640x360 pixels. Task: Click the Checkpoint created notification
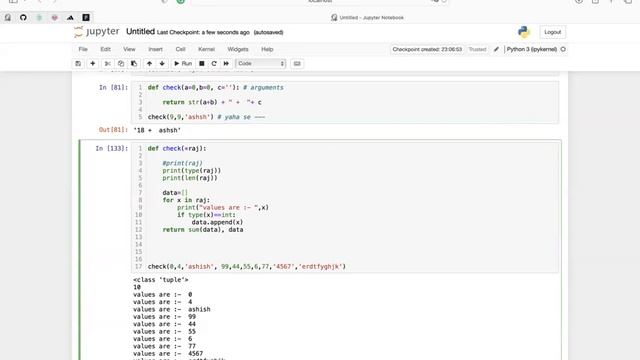[427, 49]
